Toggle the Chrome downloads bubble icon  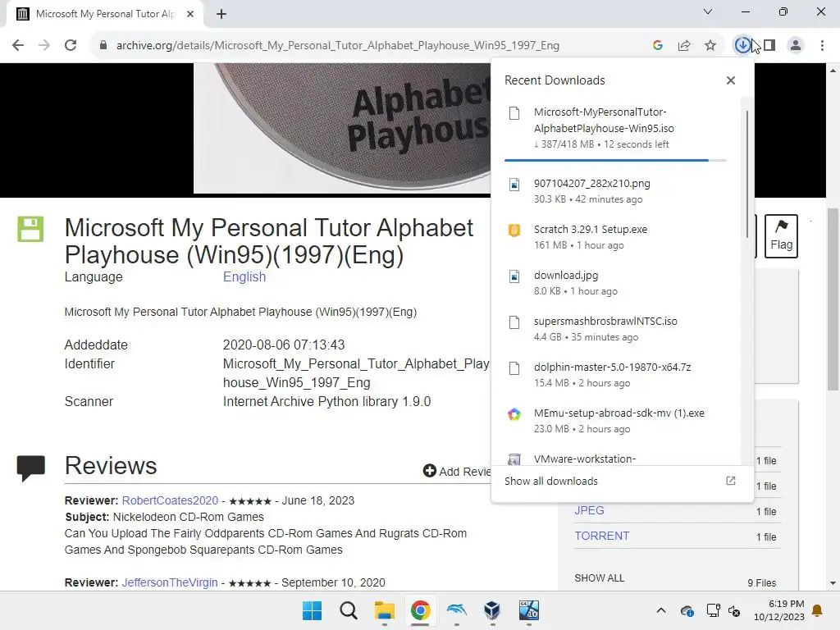[x=742, y=46]
